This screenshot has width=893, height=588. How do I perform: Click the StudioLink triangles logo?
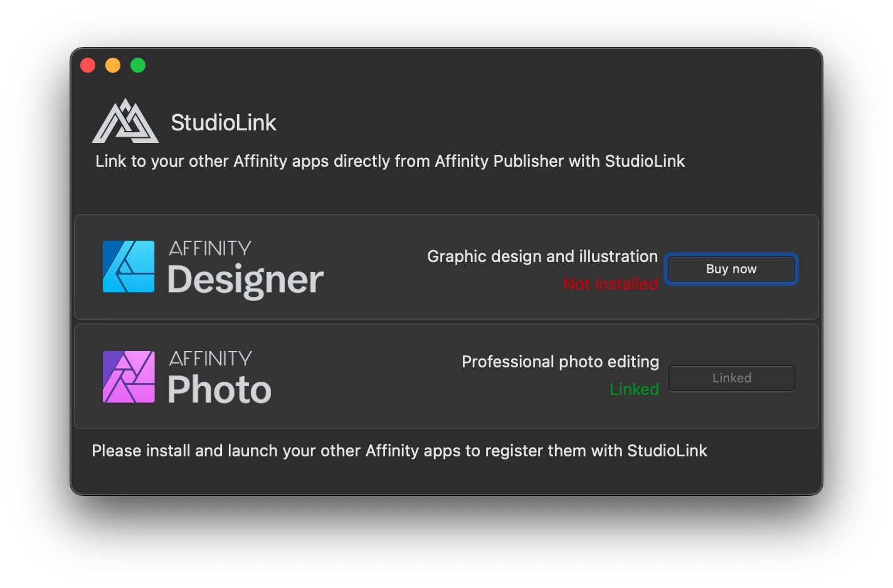[x=126, y=122]
